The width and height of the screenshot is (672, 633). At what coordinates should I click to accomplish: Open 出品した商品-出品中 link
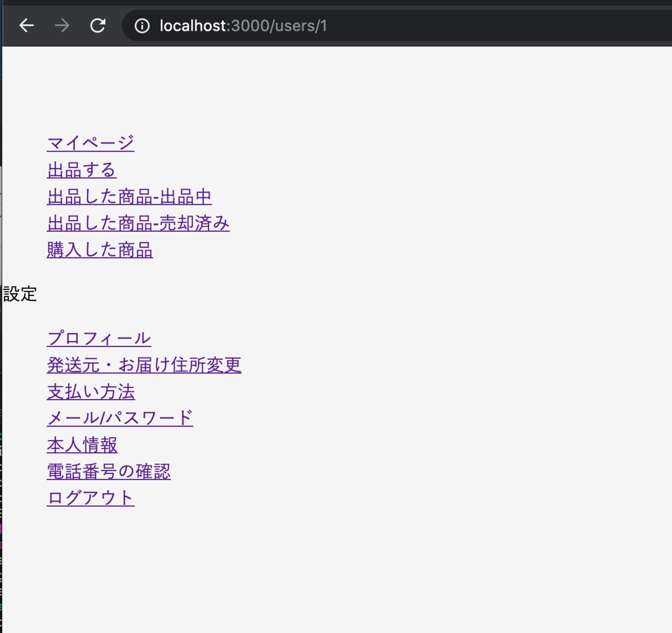(129, 196)
